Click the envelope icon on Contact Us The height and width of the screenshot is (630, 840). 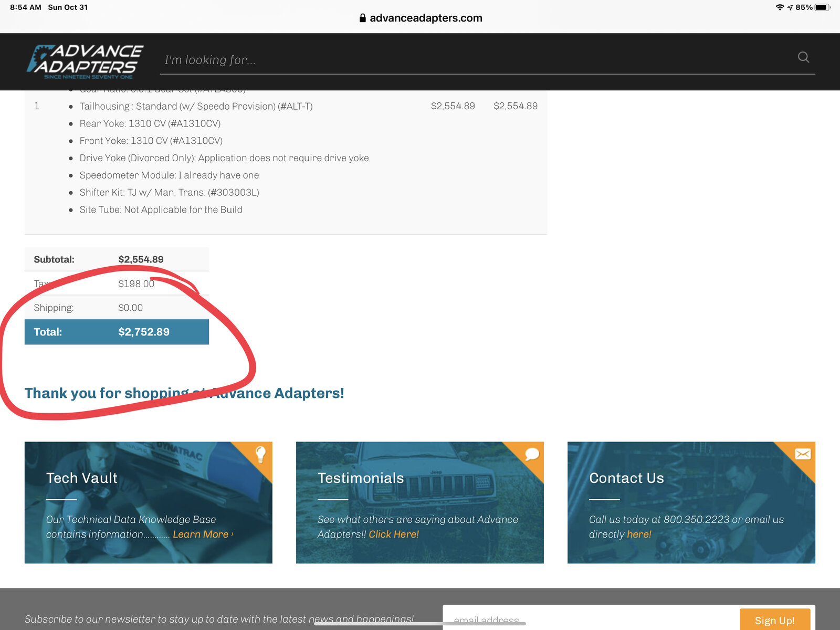pos(803,454)
